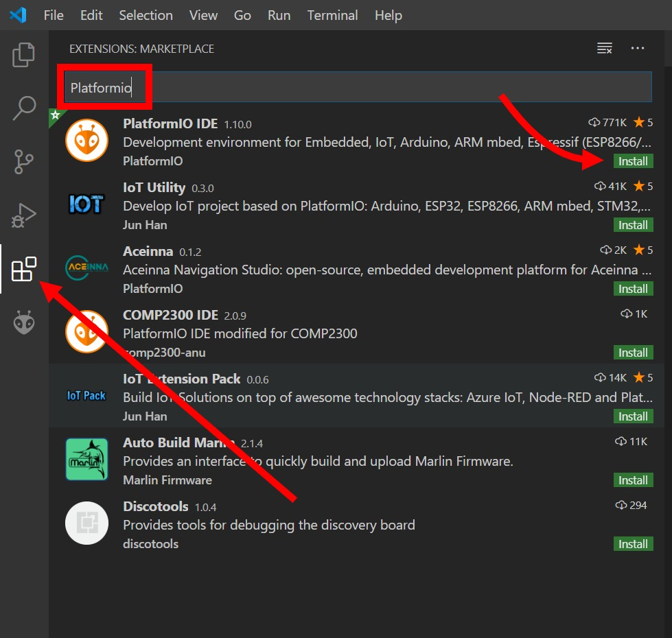Click the IoT Extension Pack star rating
The image size is (672, 638).
643,378
